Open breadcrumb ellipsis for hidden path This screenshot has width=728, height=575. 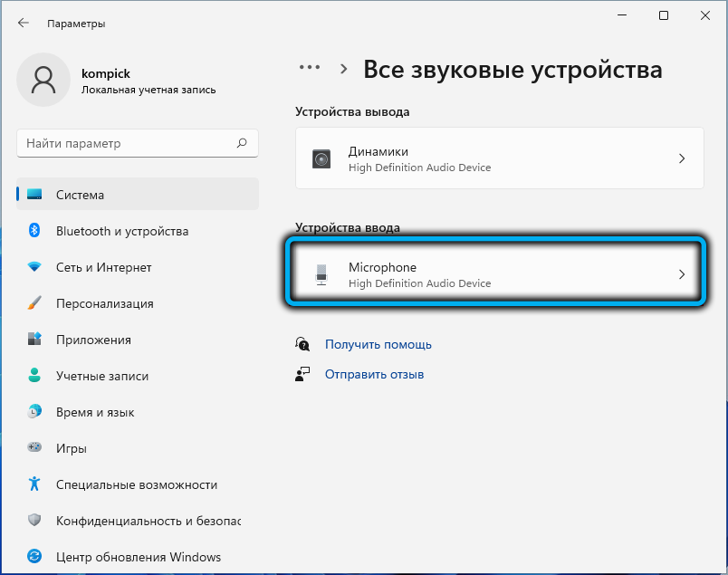[x=310, y=69]
